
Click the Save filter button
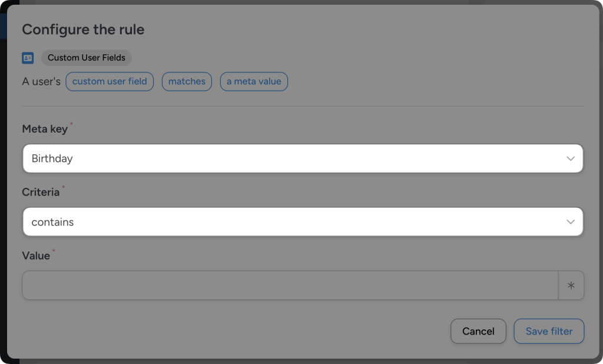click(549, 331)
